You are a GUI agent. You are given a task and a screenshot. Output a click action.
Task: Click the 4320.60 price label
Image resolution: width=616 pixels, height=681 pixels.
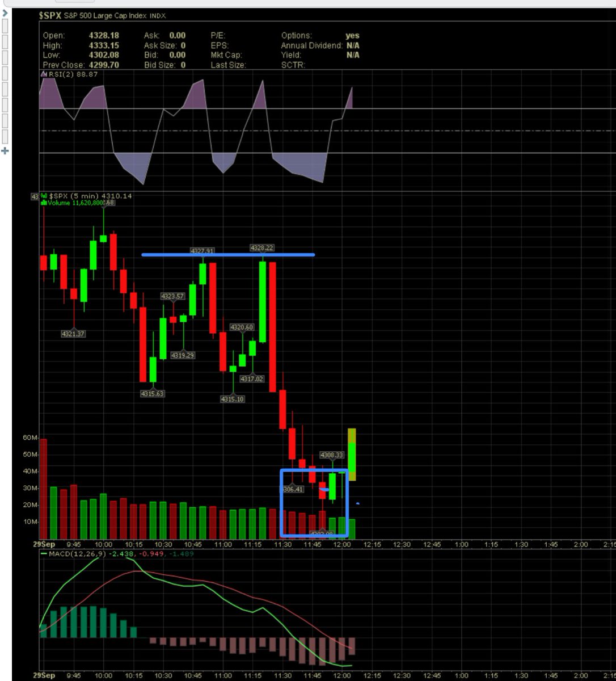point(242,327)
